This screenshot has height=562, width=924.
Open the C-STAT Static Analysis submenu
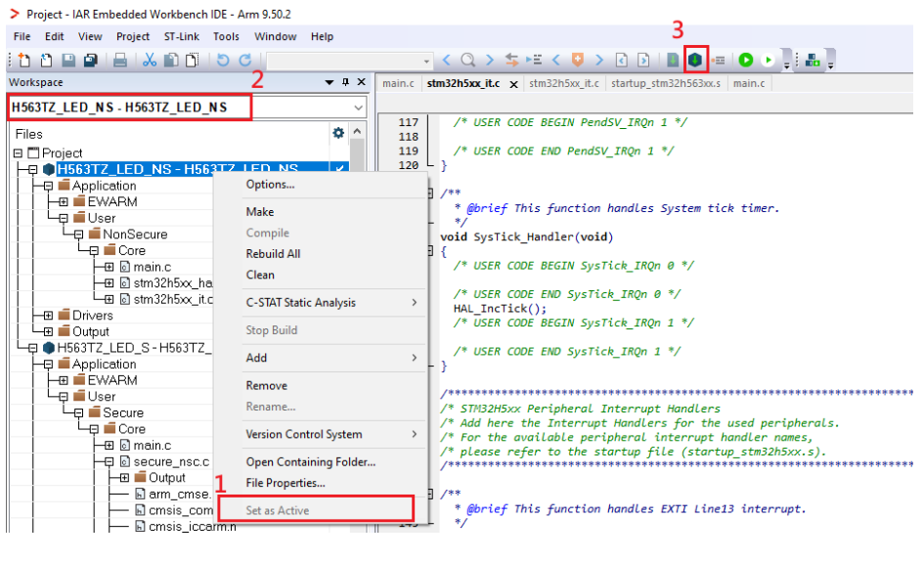[x=333, y=303]
